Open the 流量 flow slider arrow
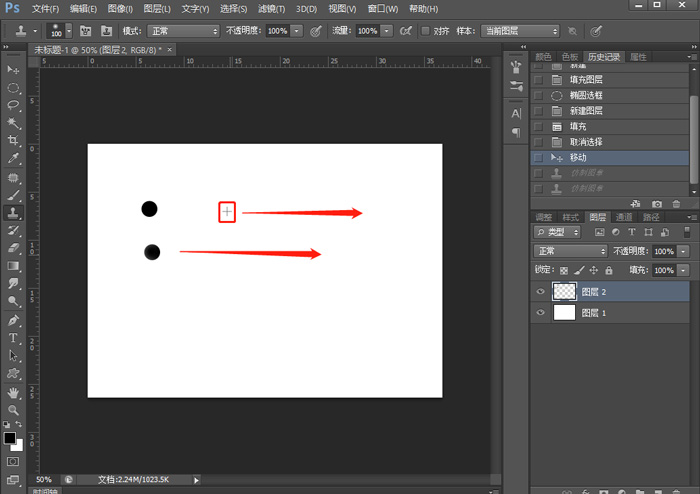 click(387, 31)
